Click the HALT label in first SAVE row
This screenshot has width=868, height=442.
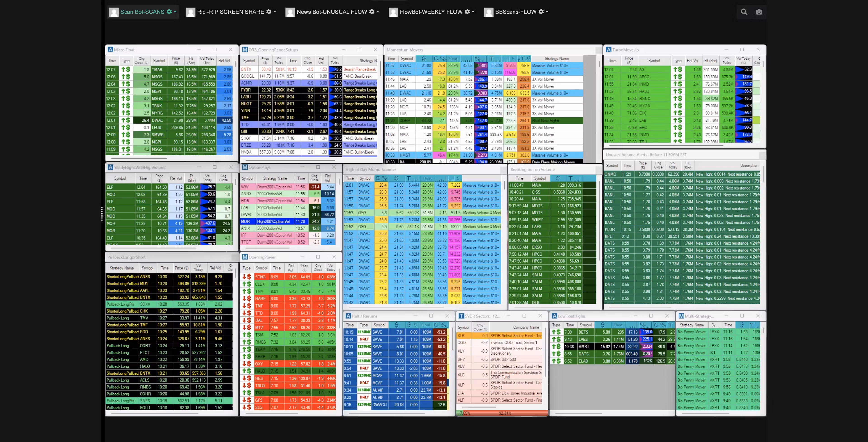click(364, 339)
